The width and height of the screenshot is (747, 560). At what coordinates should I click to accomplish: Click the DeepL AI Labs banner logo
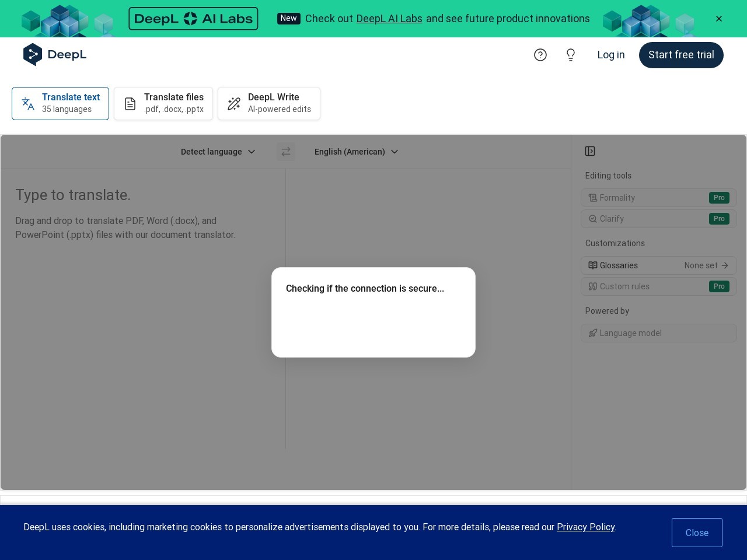[x=193, y=19]
